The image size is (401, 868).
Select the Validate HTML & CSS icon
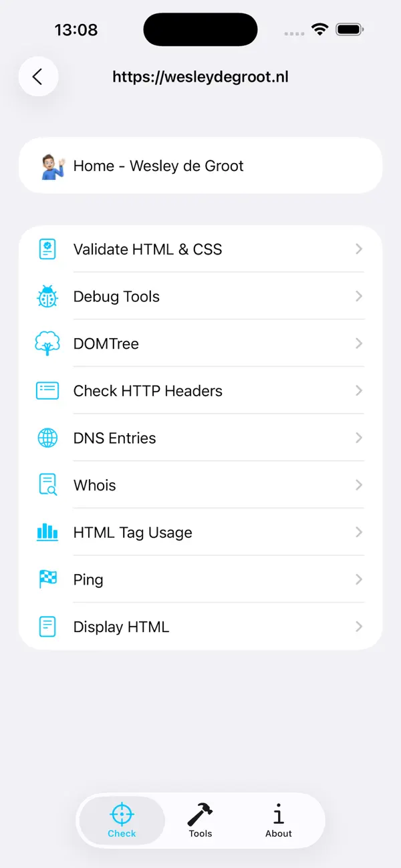point(47,249)
